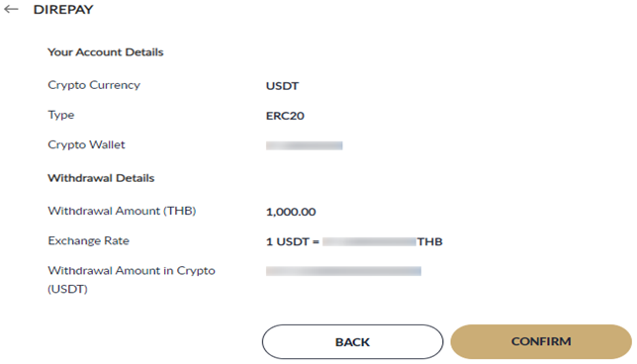Click the Your Account Details heading
Screen dimensions: 637x364
[106, 52]
